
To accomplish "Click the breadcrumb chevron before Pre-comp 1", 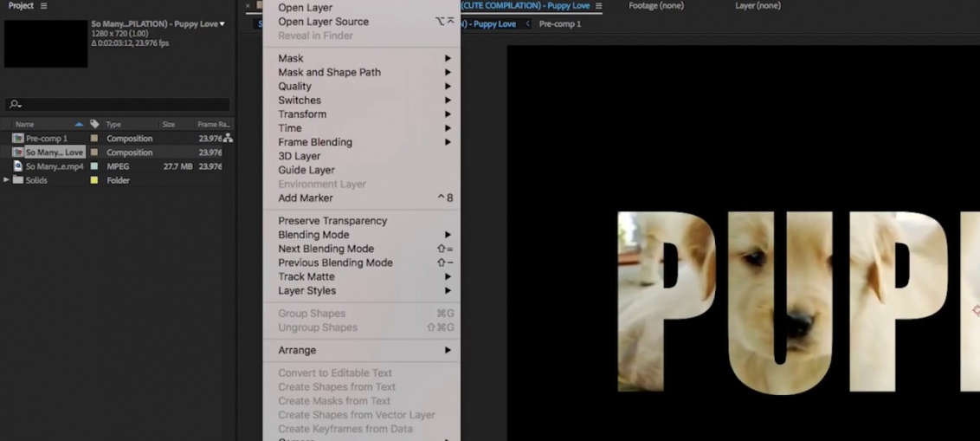I will coord(527,23).
